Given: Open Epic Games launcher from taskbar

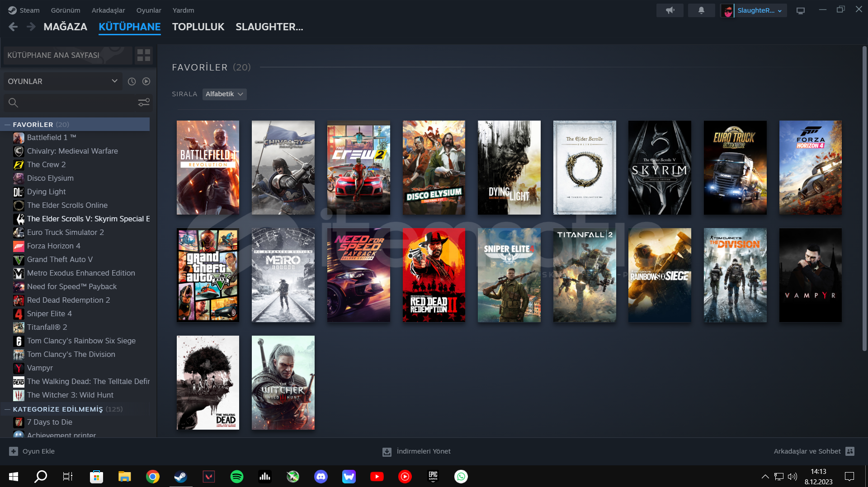Looking at the screenshot, I should (433, 476).
